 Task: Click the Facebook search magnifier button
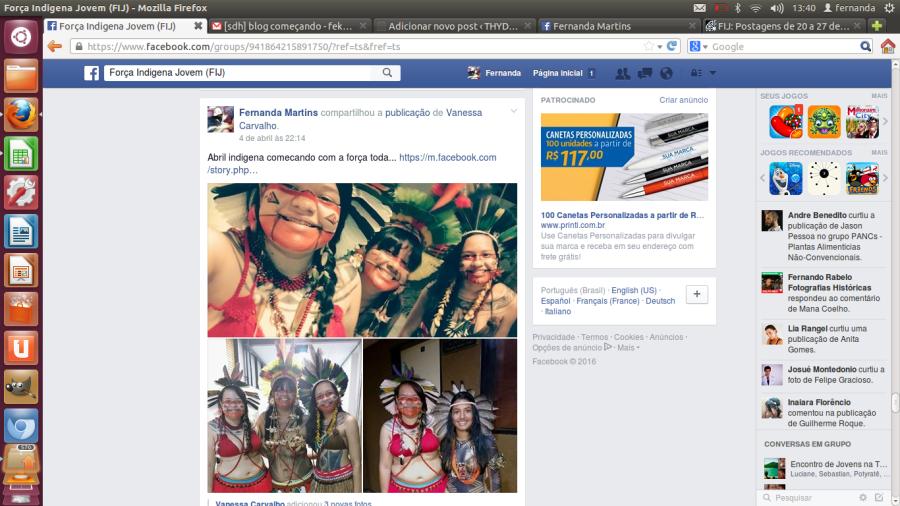pos(387,73)
